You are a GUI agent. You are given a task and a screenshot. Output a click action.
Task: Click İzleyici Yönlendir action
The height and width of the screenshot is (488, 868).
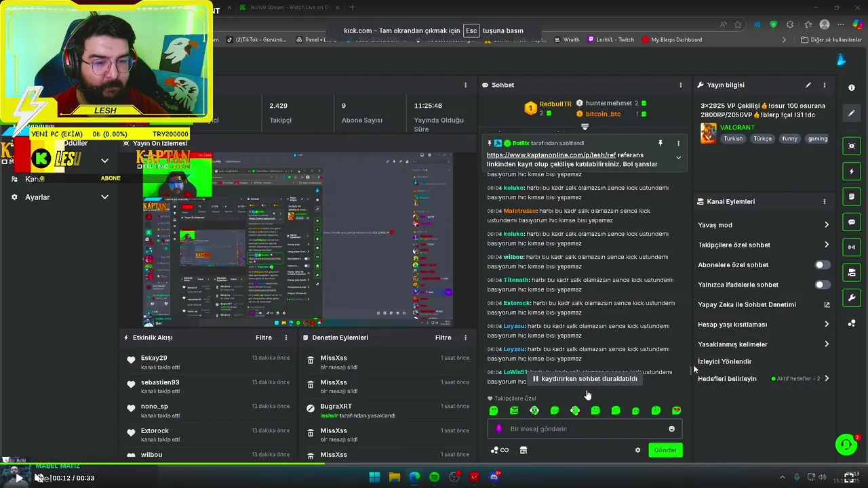(x=724, y=361)
